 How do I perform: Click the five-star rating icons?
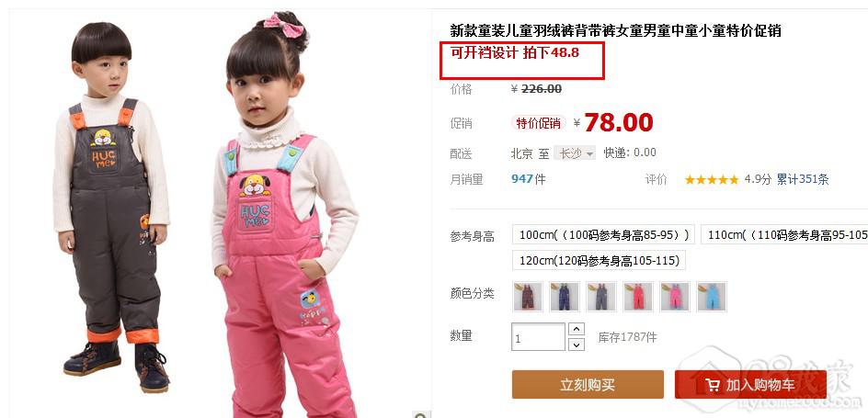tap(712, 180)
